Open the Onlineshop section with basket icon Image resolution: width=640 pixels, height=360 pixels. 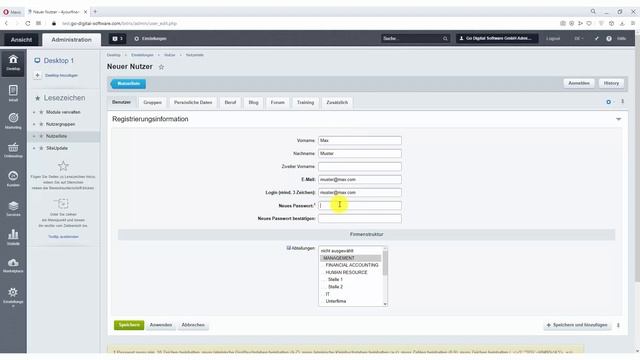[13, 150]
